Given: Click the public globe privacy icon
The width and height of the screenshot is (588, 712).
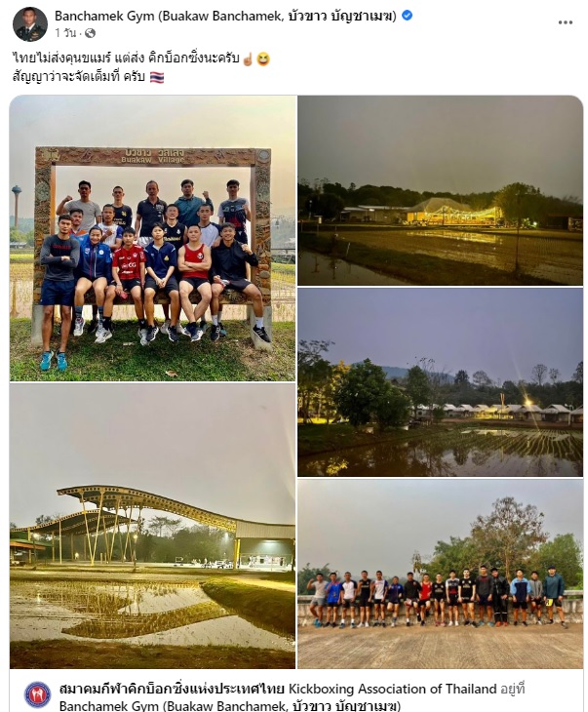Looking at the screenshot, I should pyautogui.click(x=90, y=33).
